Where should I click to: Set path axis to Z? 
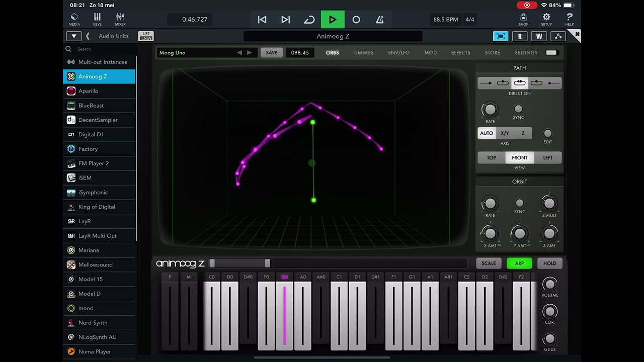tap(523, 133)
